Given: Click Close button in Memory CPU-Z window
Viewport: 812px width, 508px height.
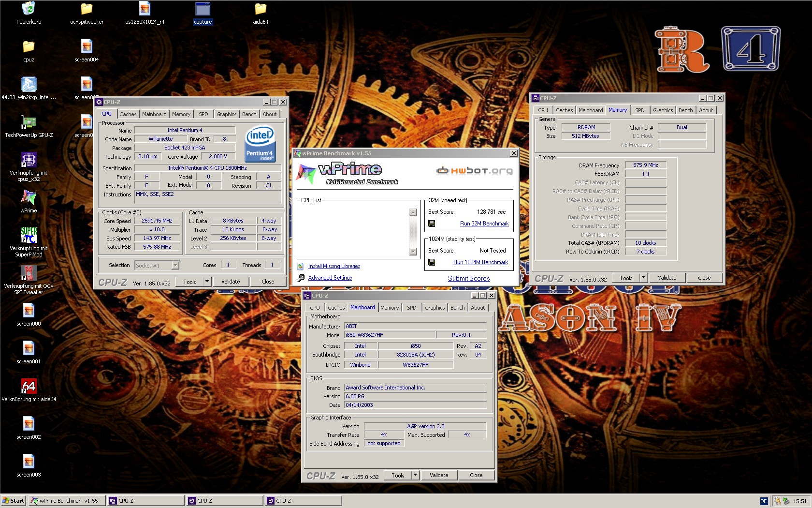Looking at the screenshot, I should click(704, 278).
